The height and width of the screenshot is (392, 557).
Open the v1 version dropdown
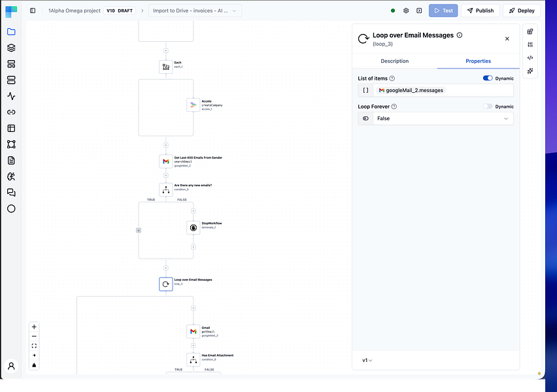367,361
